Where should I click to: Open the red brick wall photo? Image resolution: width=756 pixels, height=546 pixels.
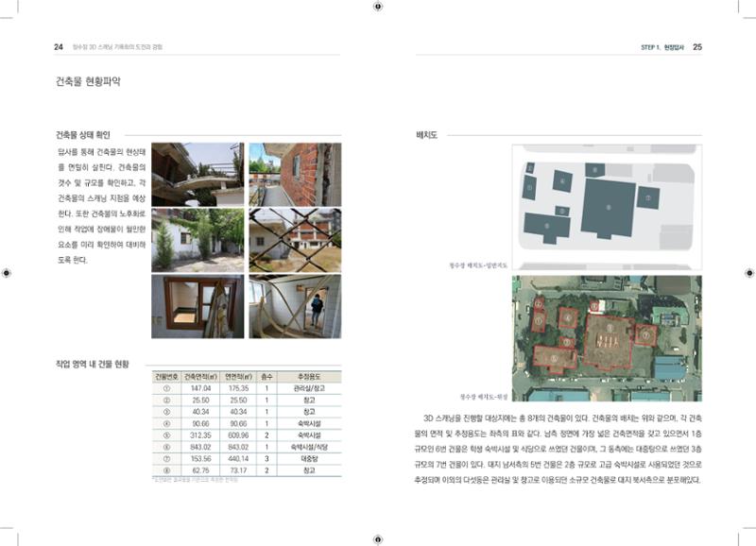pyautogui.click(x=295, y=175)
